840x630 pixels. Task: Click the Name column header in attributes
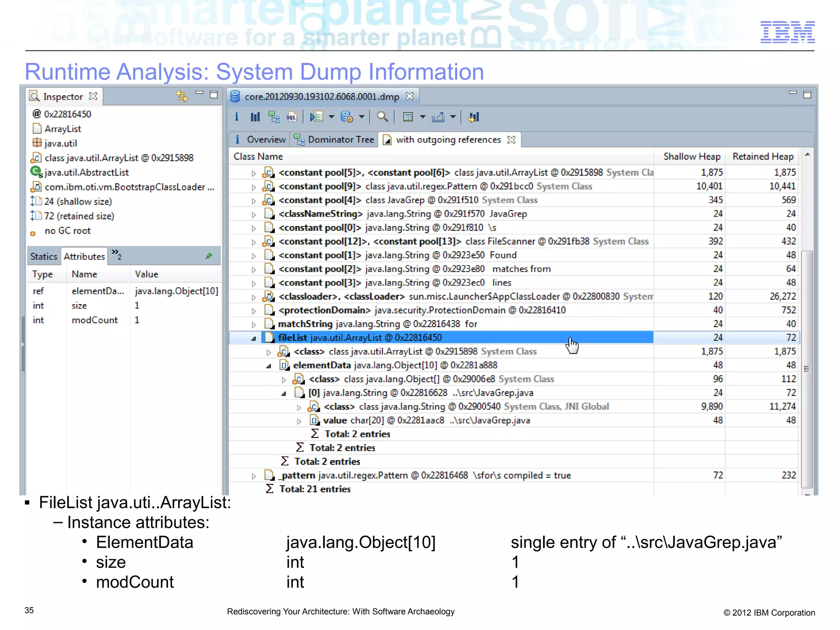pos(98,274)
